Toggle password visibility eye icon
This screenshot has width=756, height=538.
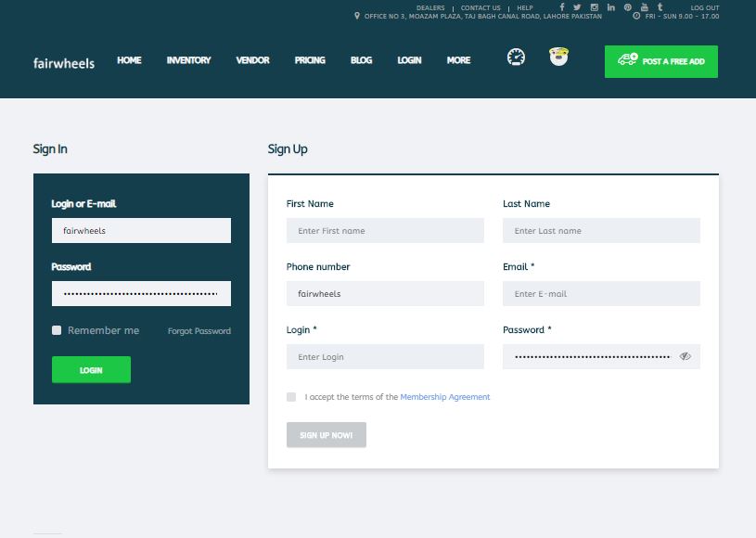point(686,356)
